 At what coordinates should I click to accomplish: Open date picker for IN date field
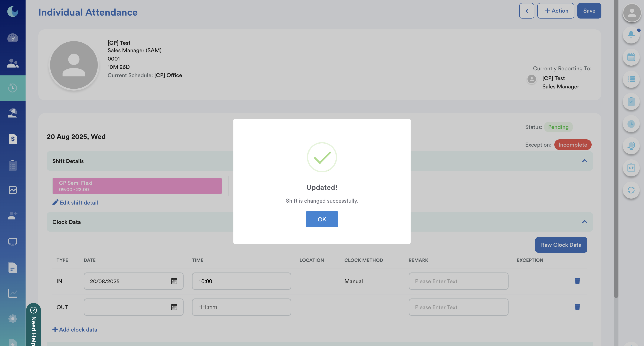[174, 281]
